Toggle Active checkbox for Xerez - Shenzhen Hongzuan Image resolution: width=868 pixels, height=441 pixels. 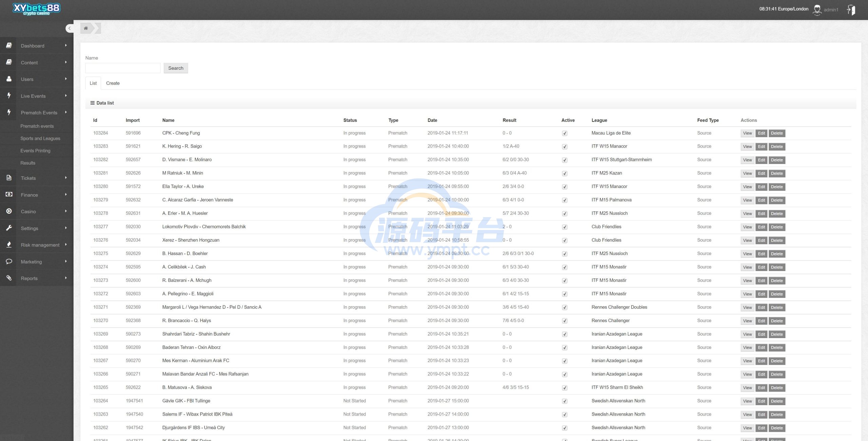565,240
